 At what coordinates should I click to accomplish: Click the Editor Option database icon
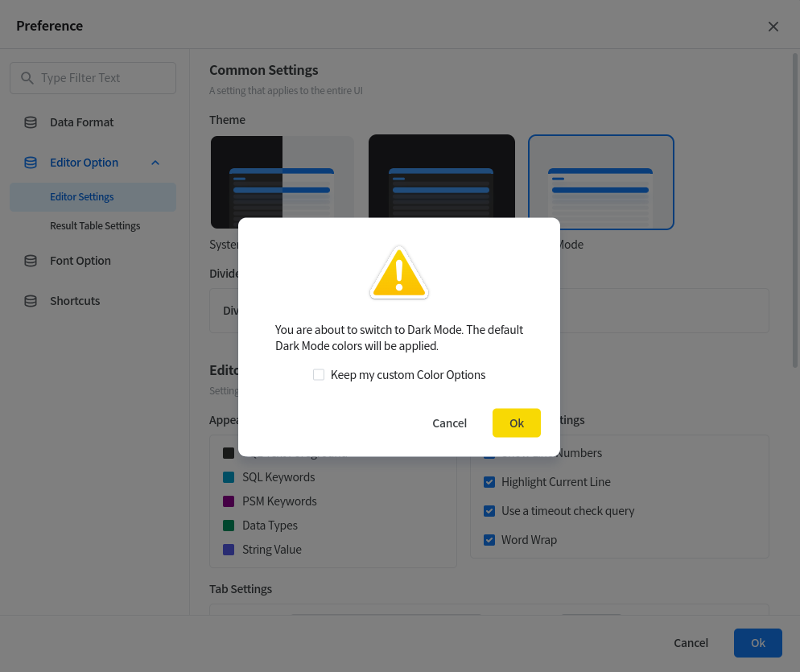(x=31, y=163)
